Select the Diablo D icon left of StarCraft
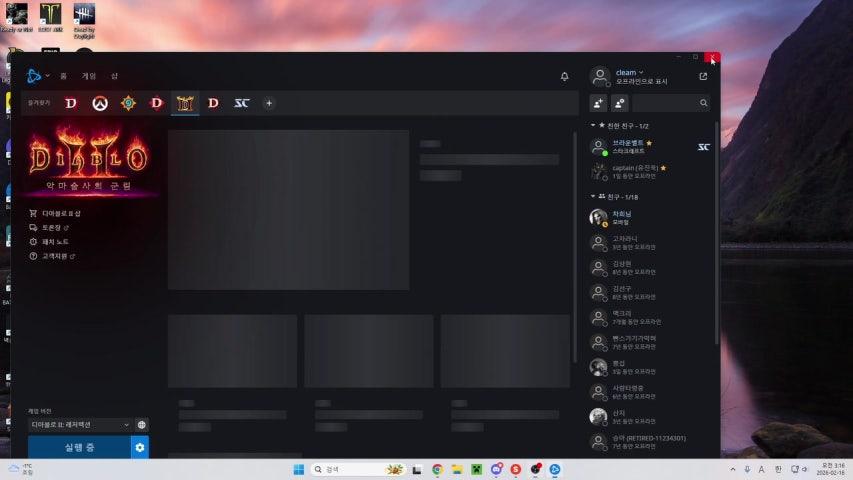The width and height of the screenshot is (853, 480). click(x=213, y=103)
